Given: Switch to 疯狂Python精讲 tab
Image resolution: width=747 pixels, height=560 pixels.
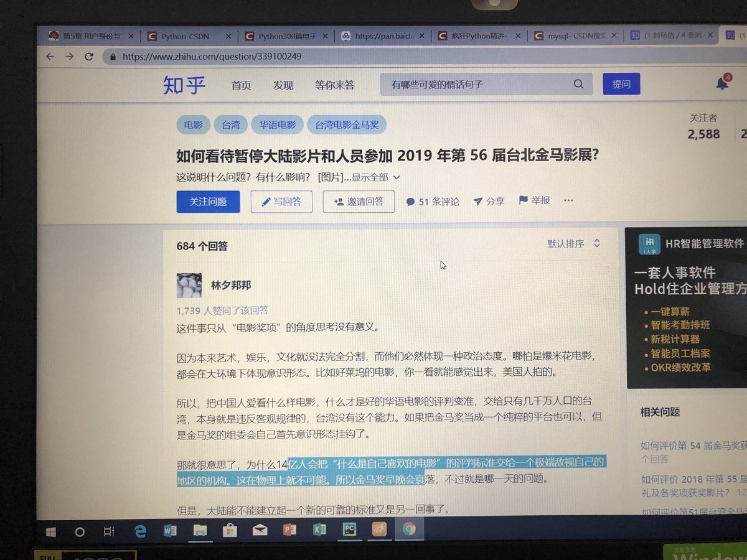Looking at the screenshot, I should [x=481, y=36].
